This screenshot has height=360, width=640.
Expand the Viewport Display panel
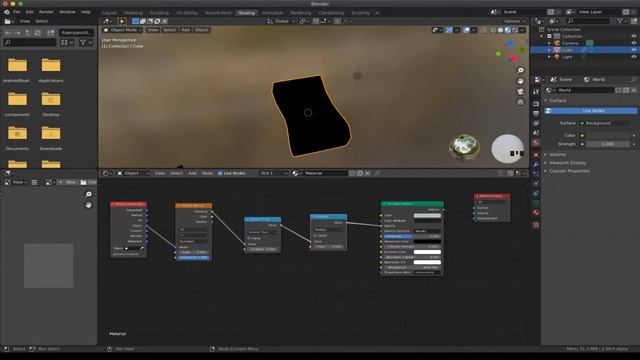(x=567, y=163)
